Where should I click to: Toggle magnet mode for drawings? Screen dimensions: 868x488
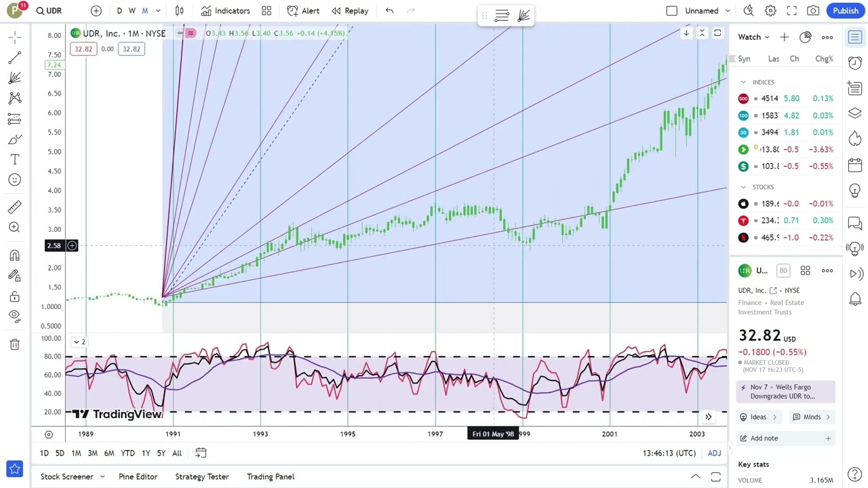pyautogui.click(x=14, y=256)
